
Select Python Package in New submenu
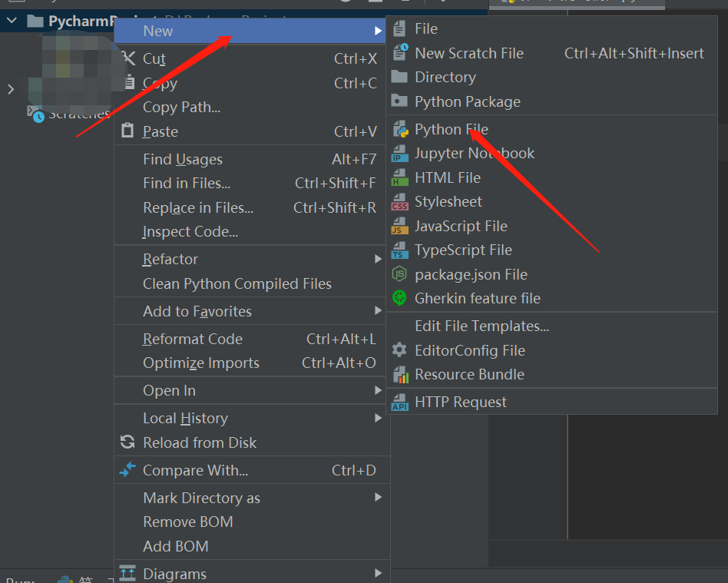coord(467,102)
